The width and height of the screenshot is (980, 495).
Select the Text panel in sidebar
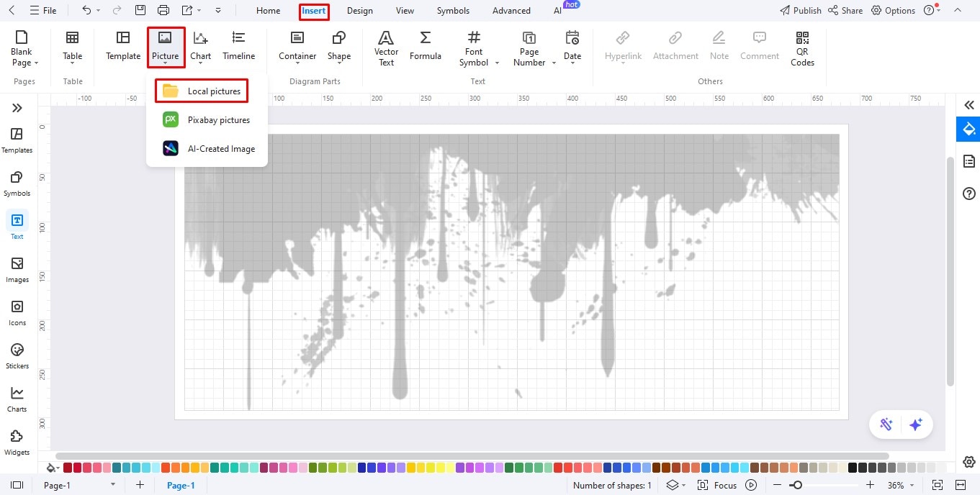click(x=17, y=225)
